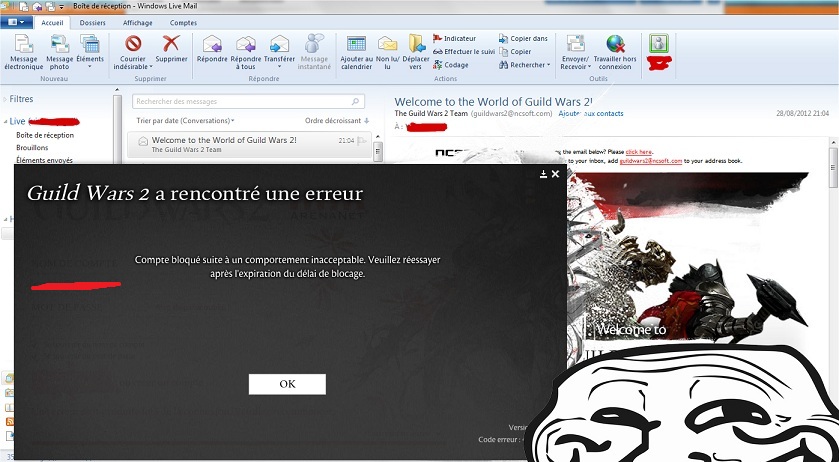The width and height of the screenshot is (839, 462).
Task: Open the Affichage ribbon tab
Action: [x=138, y=21]
